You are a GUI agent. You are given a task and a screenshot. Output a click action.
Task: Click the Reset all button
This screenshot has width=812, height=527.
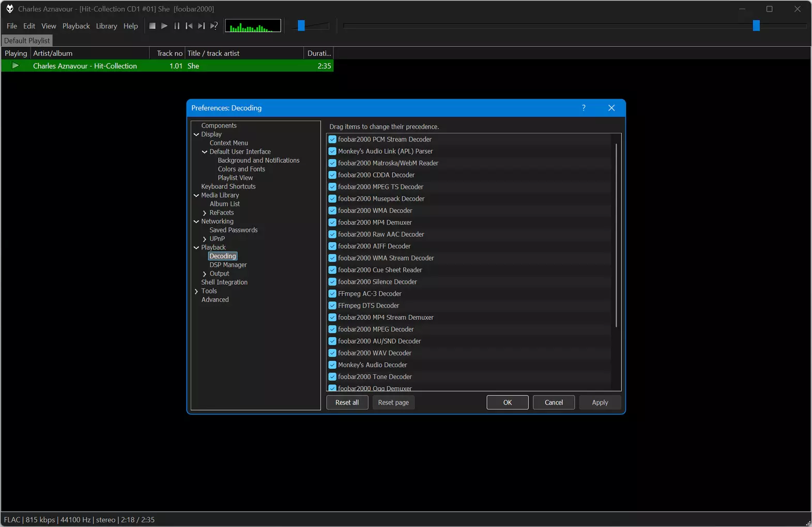pos(347,402)
